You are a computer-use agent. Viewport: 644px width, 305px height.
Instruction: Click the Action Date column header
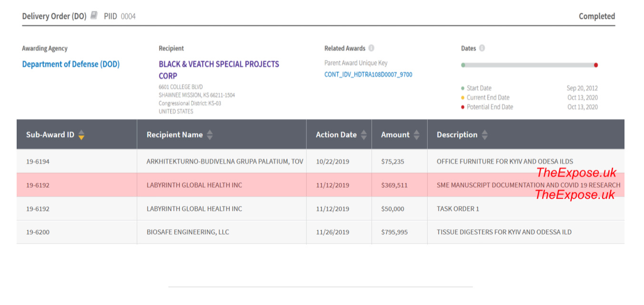click(339, 135)
